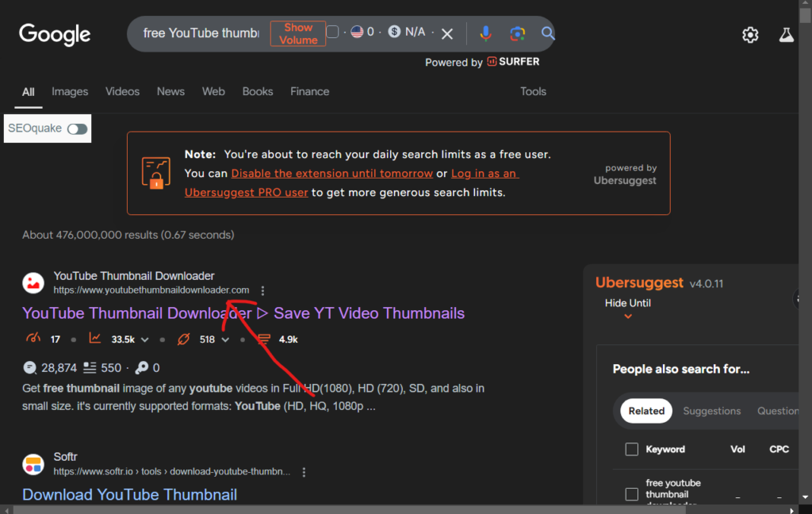Click the Softr site favicon

[x=33, y=464]
